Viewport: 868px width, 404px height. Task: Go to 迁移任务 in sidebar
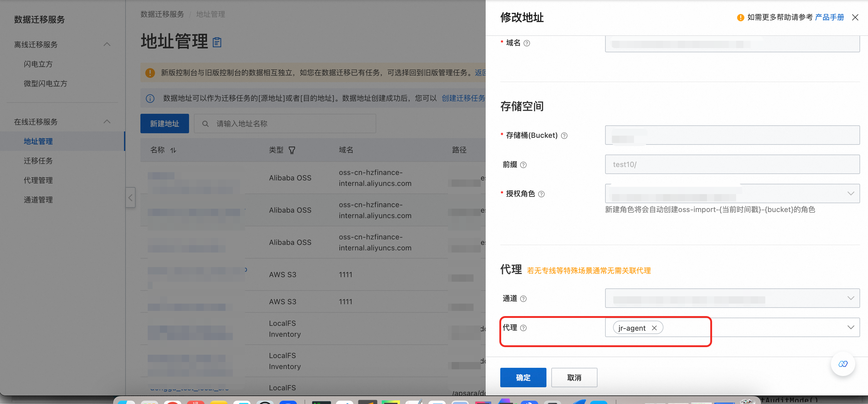(38, 161)
